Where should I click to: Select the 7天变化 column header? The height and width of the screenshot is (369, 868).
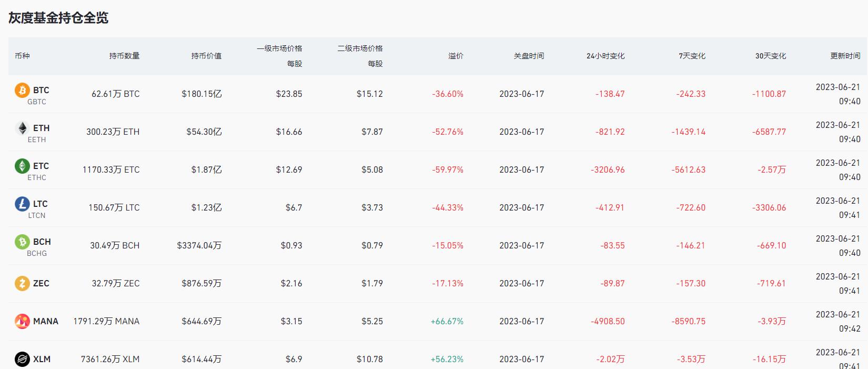(x=692, y=56)
